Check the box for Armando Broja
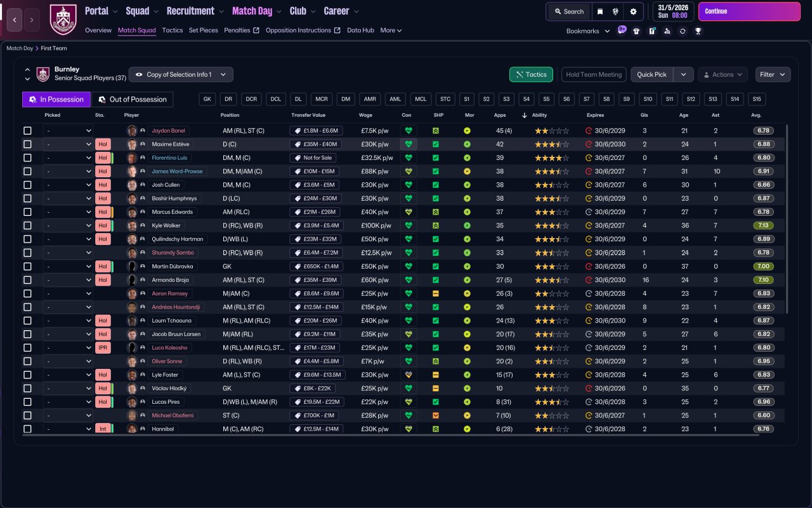812x508 pixels. click(x=27, y=280)
